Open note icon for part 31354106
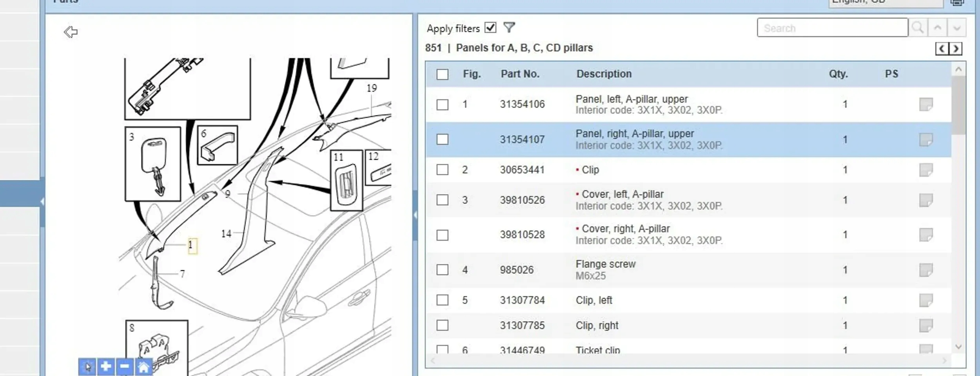The width and height of the screenshot is (980, 376). point(926,104)
